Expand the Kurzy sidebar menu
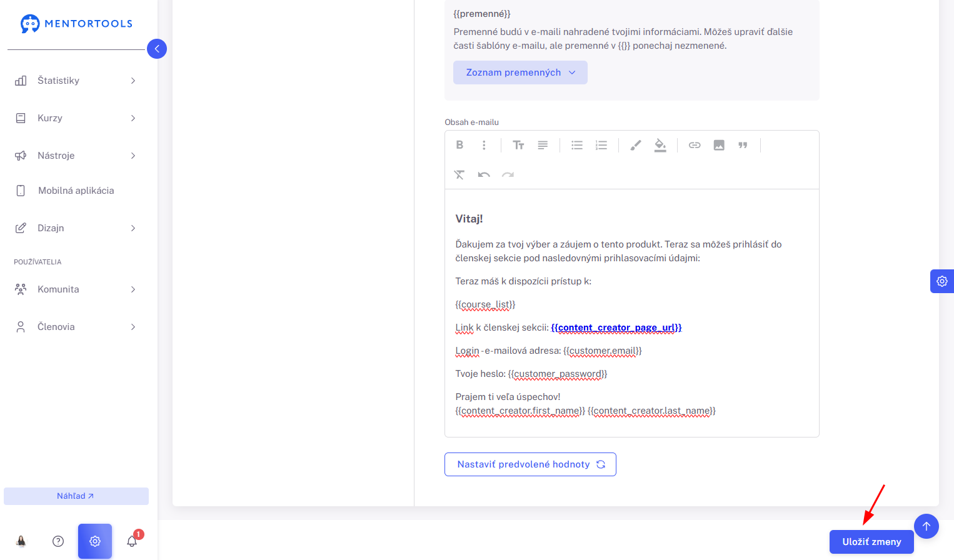Screen dimensions: 954x560 (x=75, y=118)
